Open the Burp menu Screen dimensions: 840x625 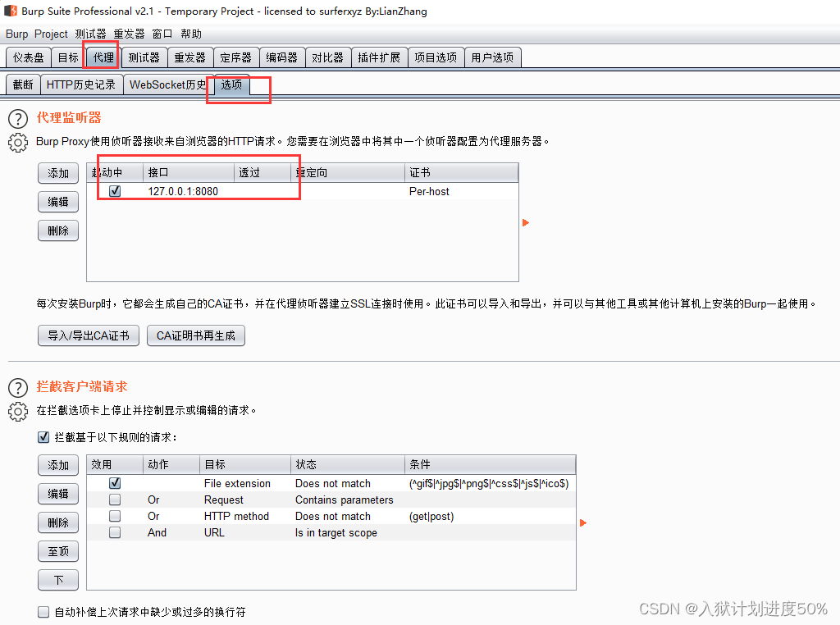click(16, 34)
